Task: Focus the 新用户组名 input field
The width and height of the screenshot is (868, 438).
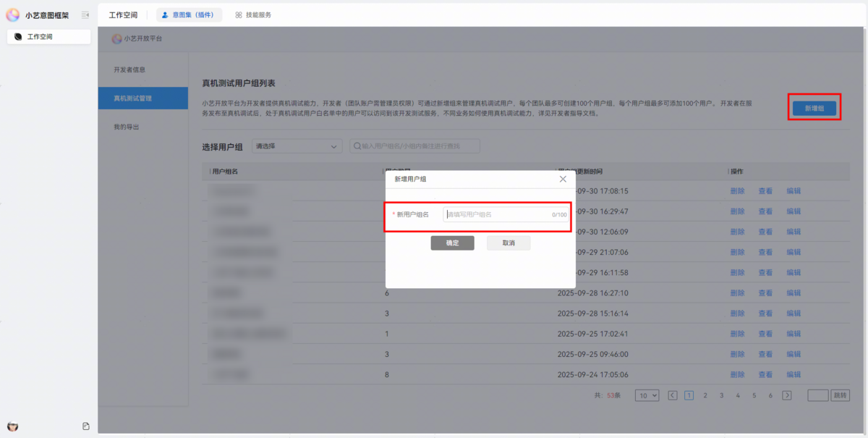Action: (498, 214)
